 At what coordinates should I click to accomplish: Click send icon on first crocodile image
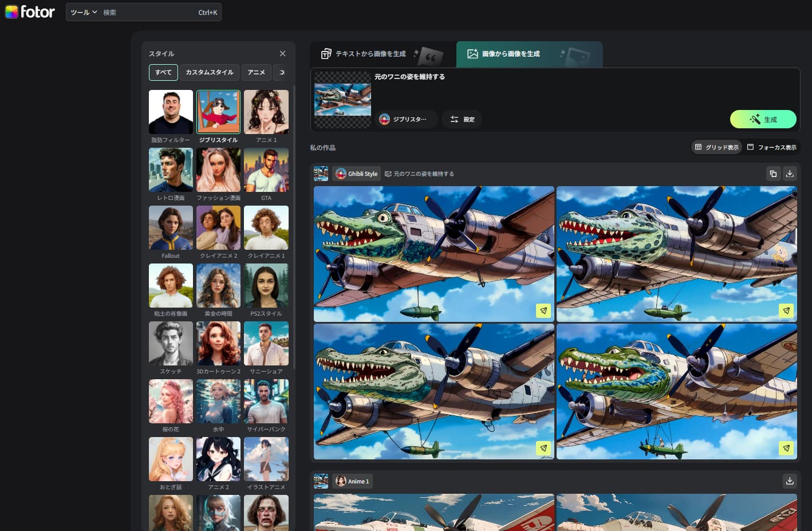543,310
